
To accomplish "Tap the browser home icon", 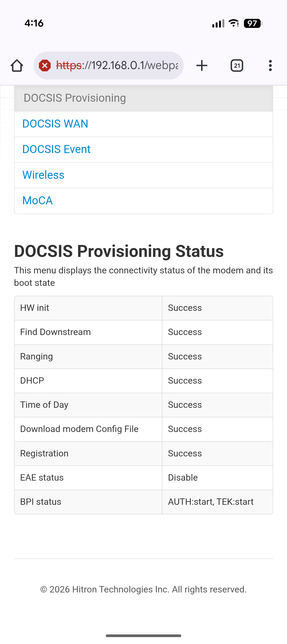I will point(17,66).
